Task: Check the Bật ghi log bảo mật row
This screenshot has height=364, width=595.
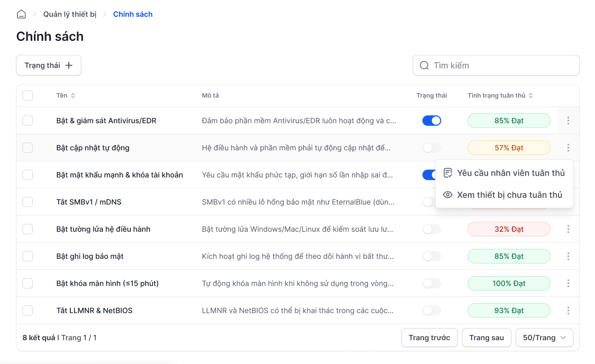Action: (x=28, y=256)
